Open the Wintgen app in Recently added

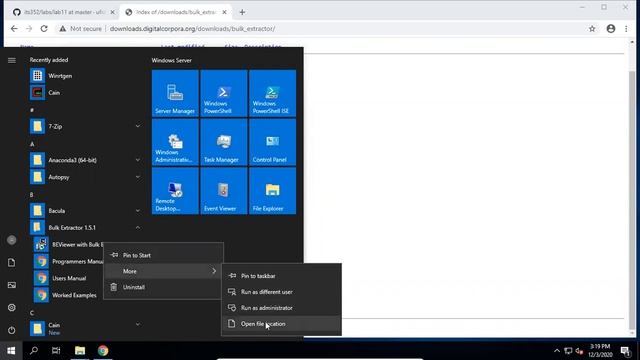coord(86,76)
